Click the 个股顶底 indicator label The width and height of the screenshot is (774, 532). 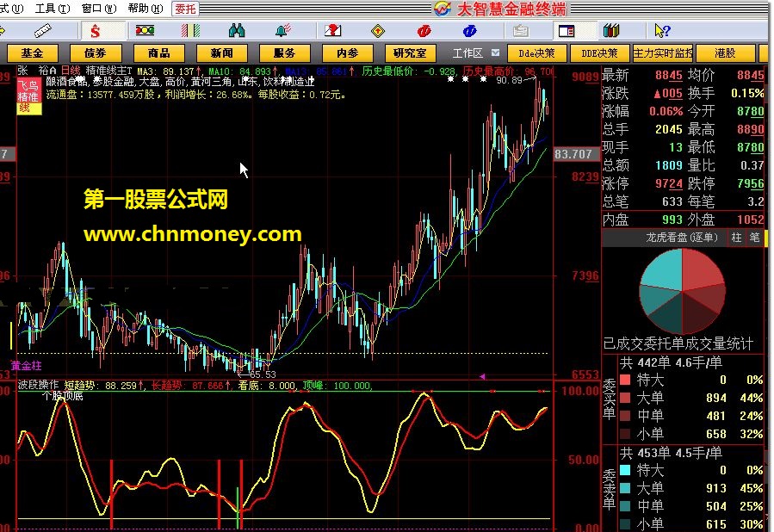[x=62, y=396]
